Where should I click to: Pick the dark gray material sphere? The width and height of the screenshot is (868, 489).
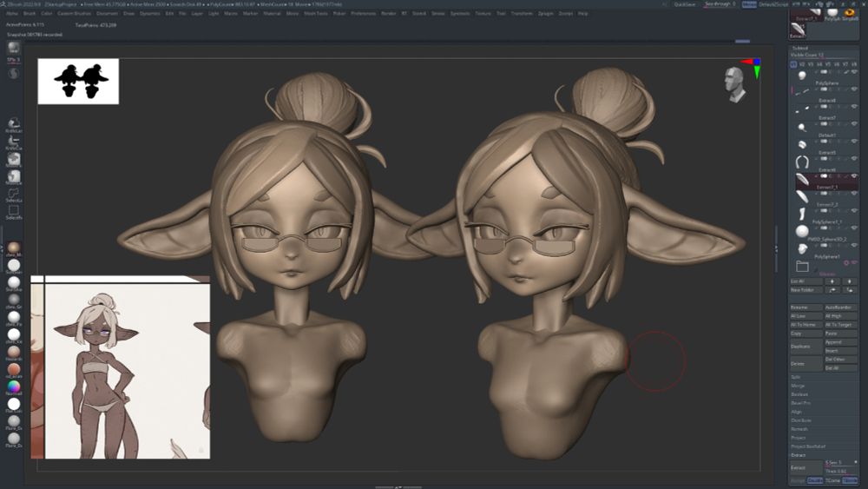(14, 300)
